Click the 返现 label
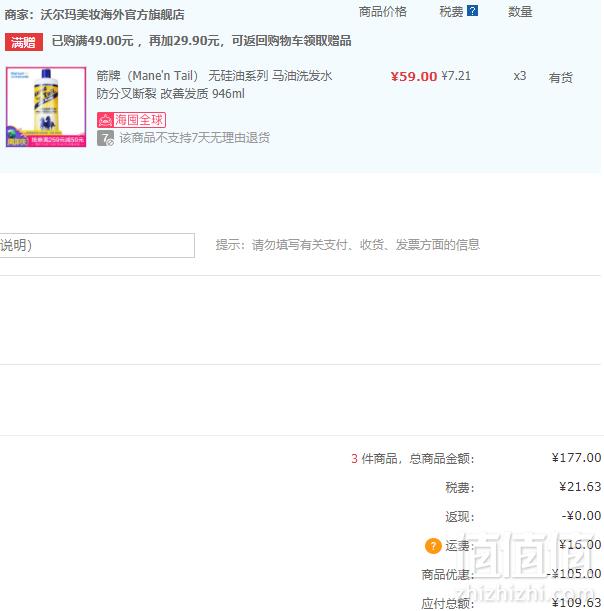Screen dimensions: 604x611 click(460, 517)
